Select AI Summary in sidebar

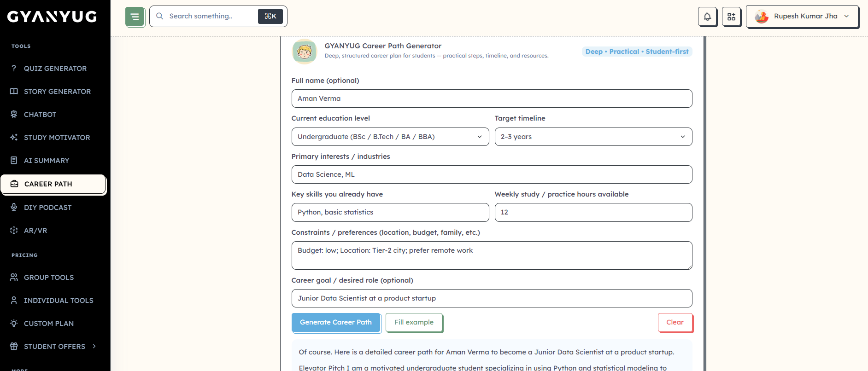pyautogui.click(x=46, y=161)
